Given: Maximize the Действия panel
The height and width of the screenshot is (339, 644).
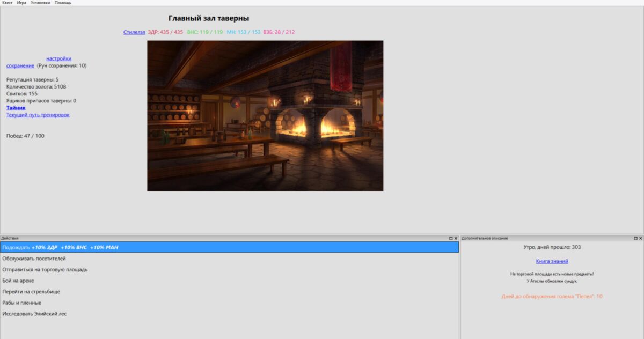Looking at the screenshot, I should (x=451, y=238).
